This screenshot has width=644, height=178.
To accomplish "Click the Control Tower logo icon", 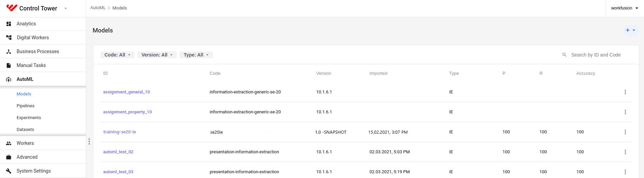I will coord(12,8).
